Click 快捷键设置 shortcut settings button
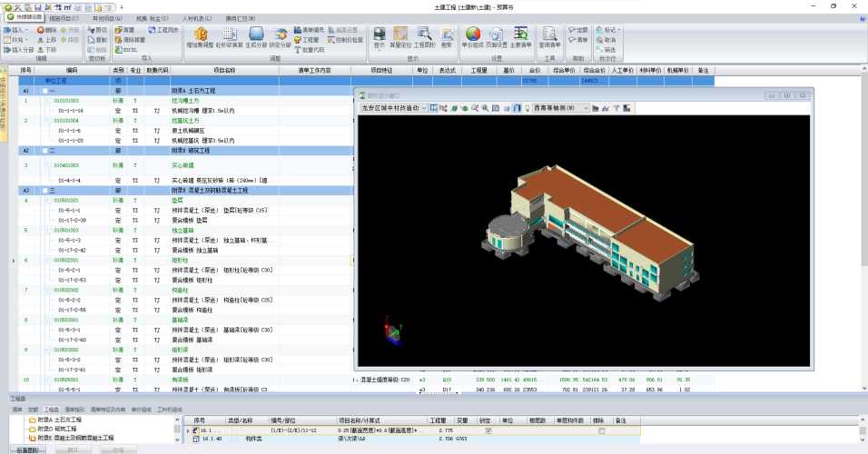868x454 pixels. tap(25, 17)
